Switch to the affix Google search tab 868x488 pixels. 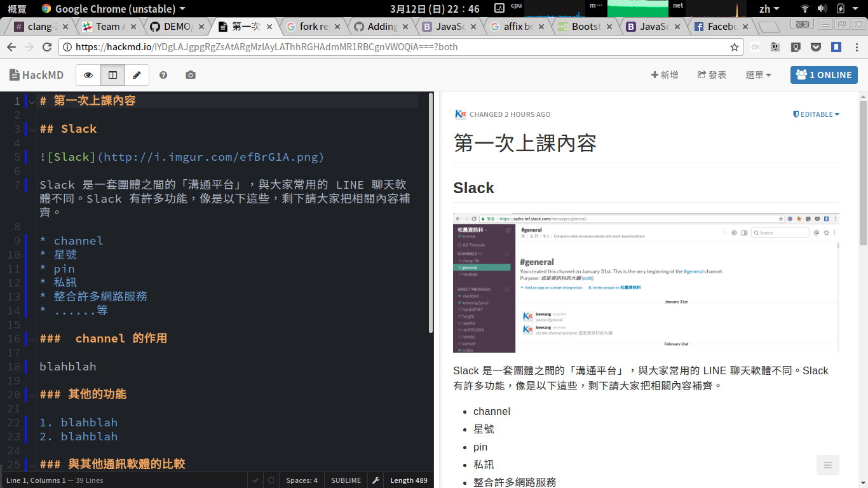(x=518, y=27)
